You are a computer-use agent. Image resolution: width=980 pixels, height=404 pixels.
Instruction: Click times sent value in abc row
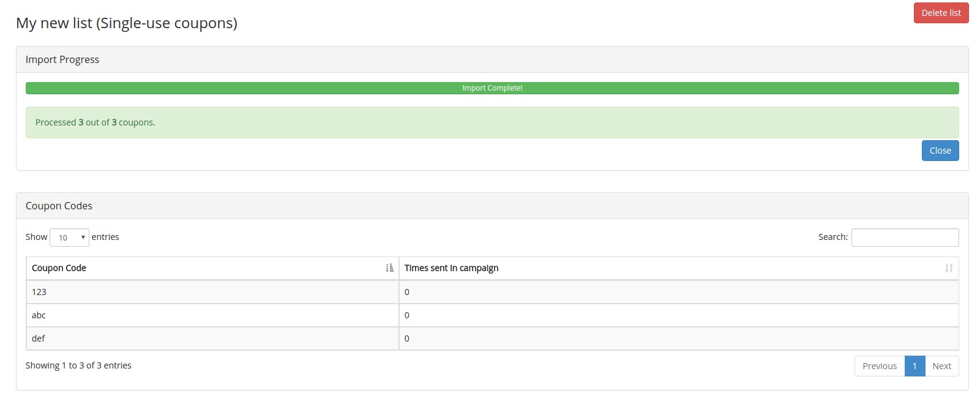(679, 315)
